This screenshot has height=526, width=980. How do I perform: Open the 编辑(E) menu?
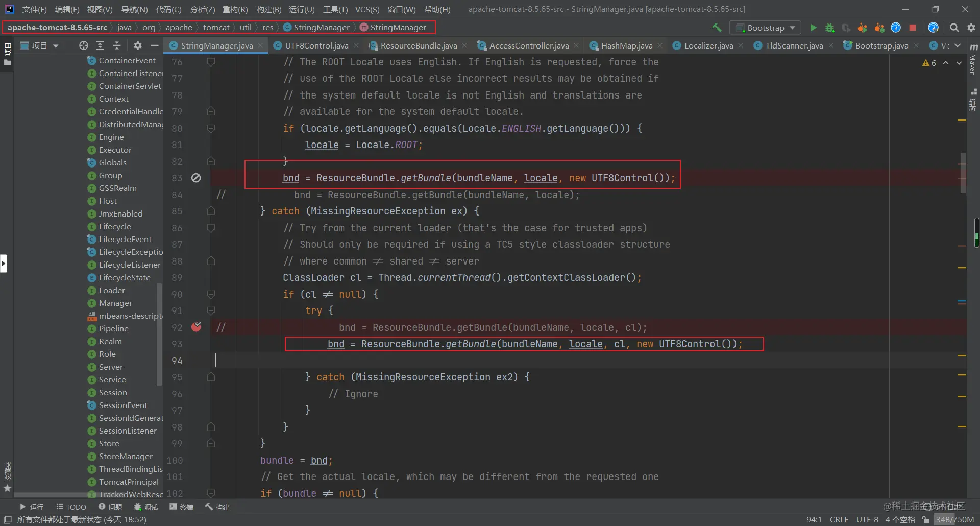(67, 9)
